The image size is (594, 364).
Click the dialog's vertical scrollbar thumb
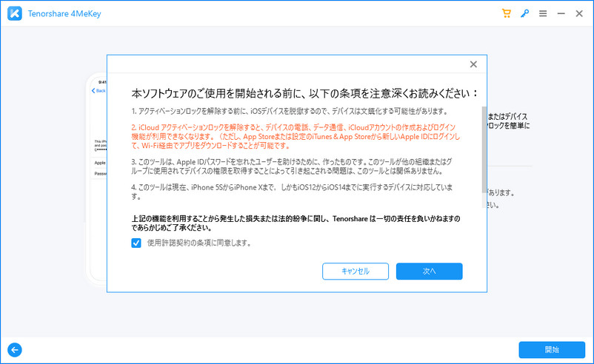pyautogui.click(x=484, y=149)
